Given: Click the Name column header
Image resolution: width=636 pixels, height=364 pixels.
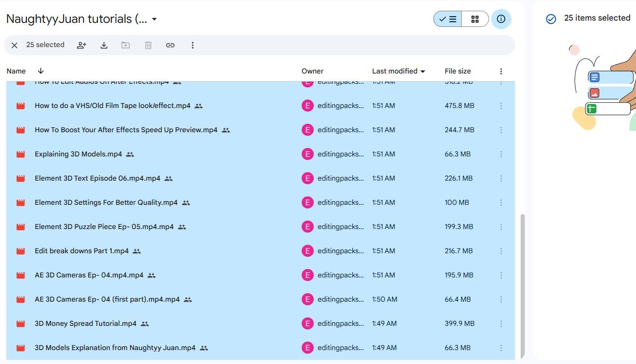Looking at the screenshot, I should pos(16,71).
